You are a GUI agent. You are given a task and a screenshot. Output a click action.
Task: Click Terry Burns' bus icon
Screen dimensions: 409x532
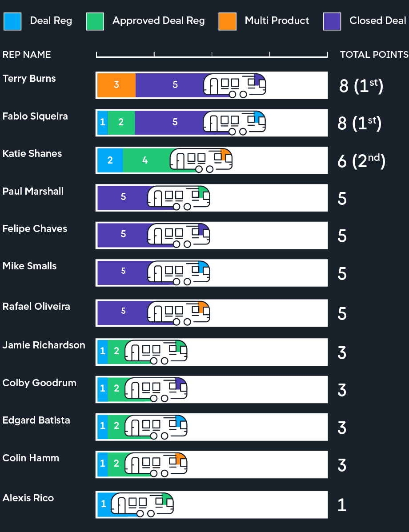pos(234,84)
